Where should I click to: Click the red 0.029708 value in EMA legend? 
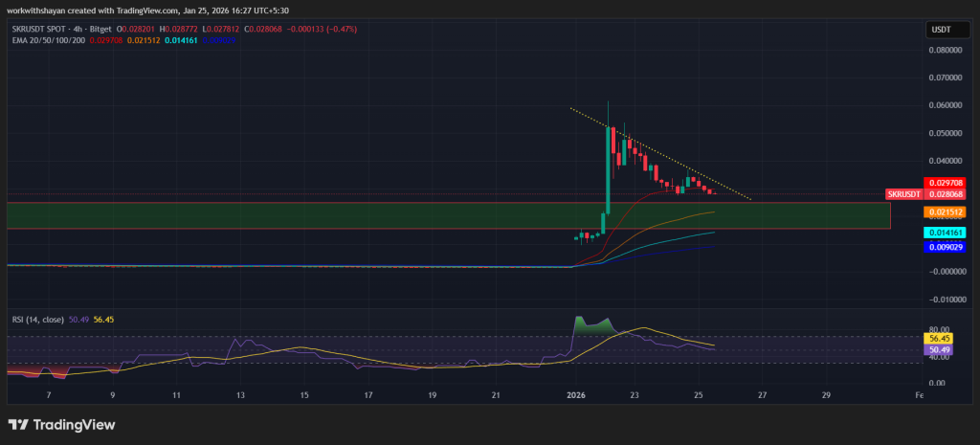pos(106,40)
